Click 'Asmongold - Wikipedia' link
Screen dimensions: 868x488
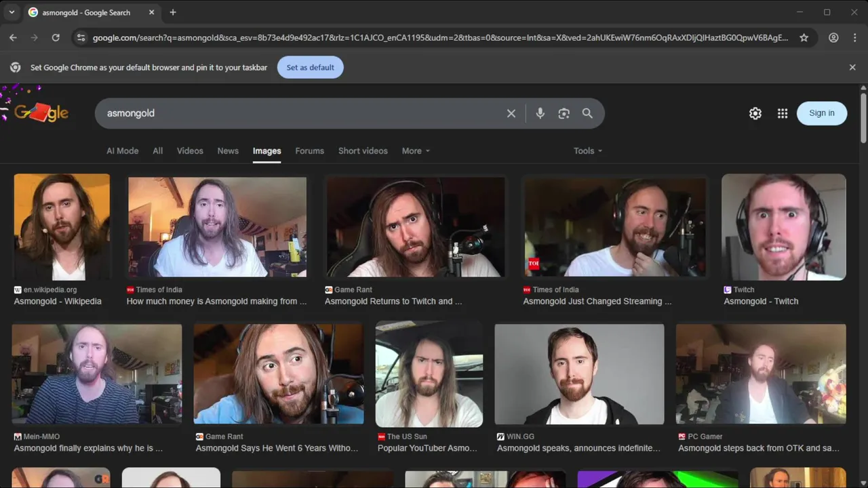coord(58,301)
